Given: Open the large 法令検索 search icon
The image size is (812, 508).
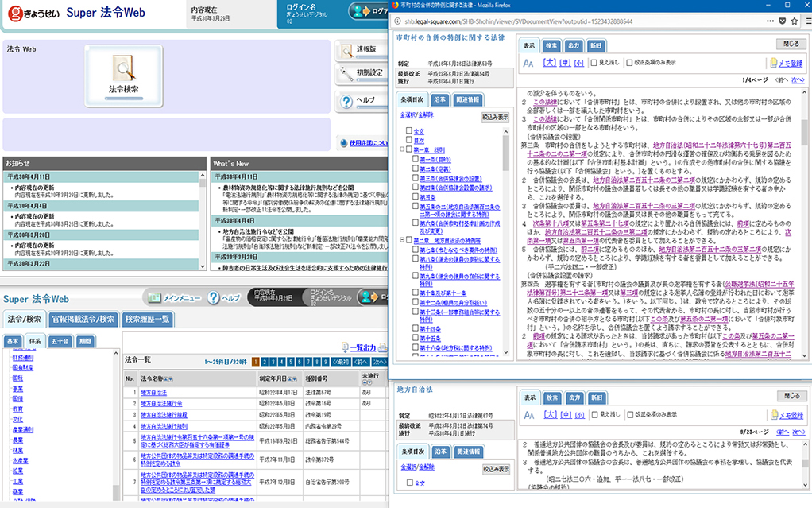Looking at the screenshot, I should coord(124,76).
